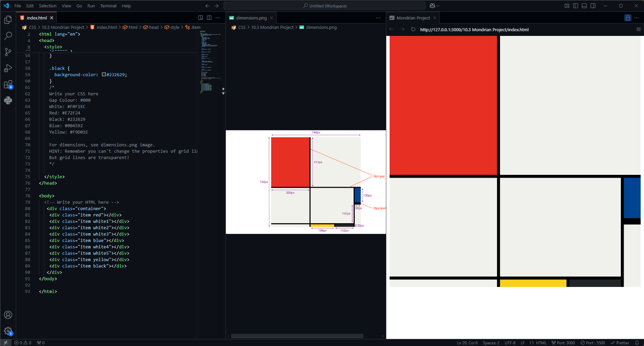Open the Manage gear menu

coord(8,331)
